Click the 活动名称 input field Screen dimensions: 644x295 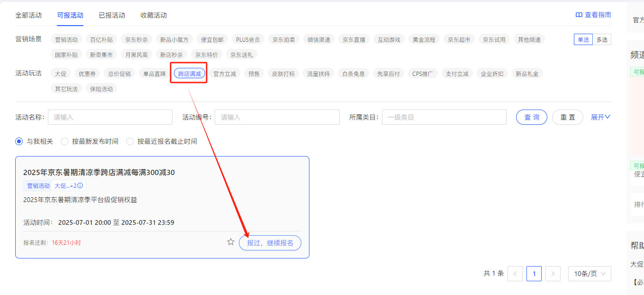pyautogui.click(x=110, y=117)
